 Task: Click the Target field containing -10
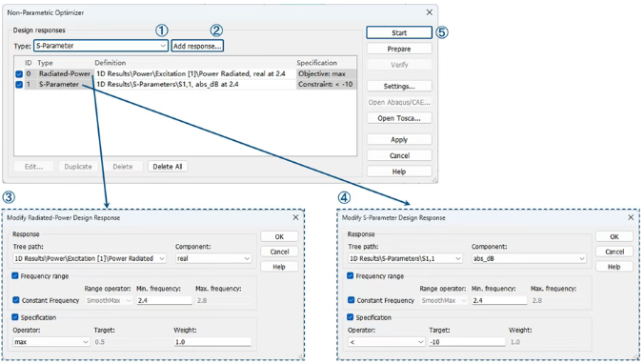(467, 342)
